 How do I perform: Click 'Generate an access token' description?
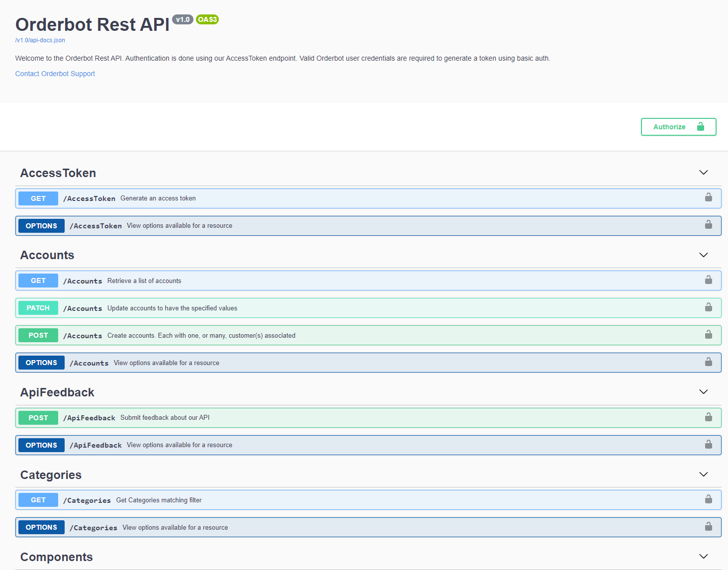pos(158,198)
